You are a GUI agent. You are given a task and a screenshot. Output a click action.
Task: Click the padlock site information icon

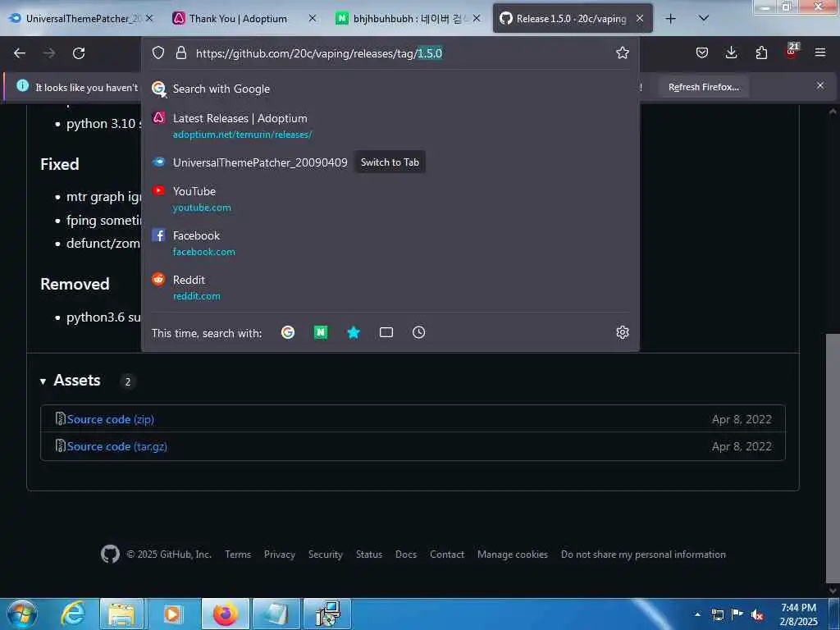tap(181, 52)
